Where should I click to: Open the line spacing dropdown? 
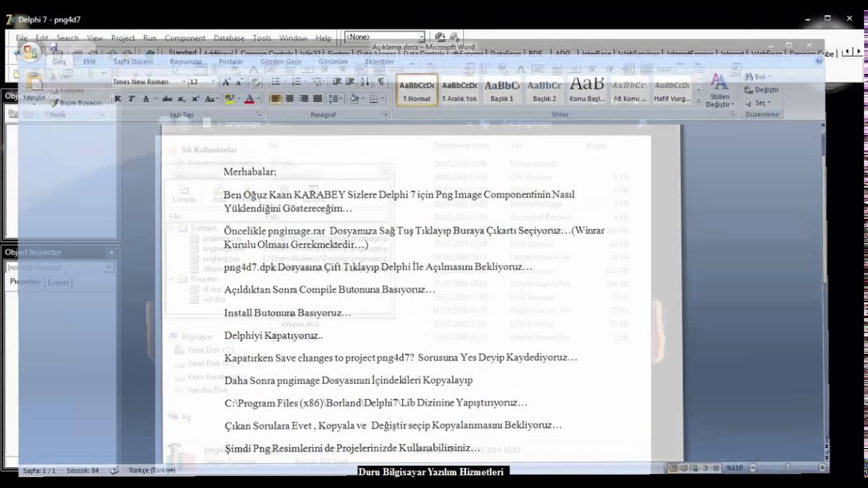click(335, 99)
